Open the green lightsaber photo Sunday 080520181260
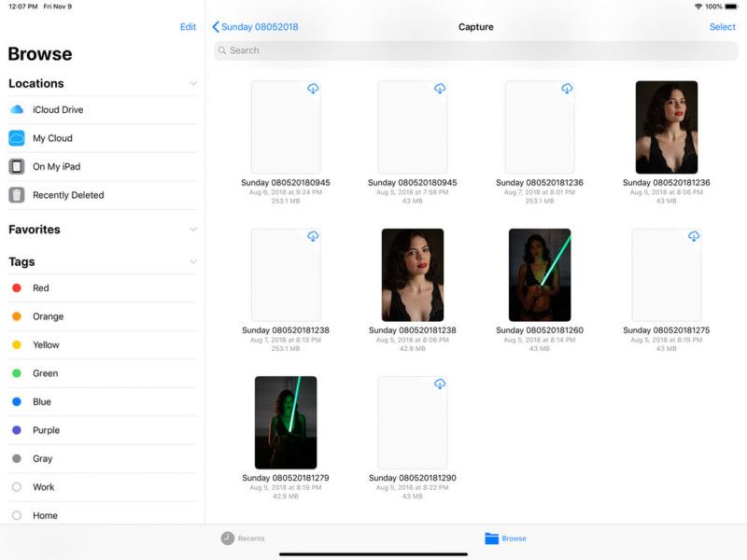This screenshot has height=560, width=747. (540, 274)
